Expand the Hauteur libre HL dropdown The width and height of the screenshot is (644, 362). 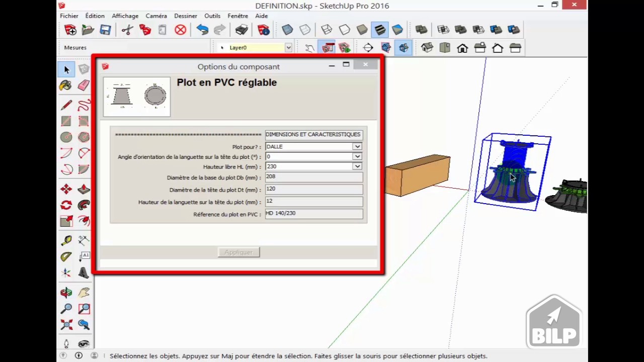(357, 166)
